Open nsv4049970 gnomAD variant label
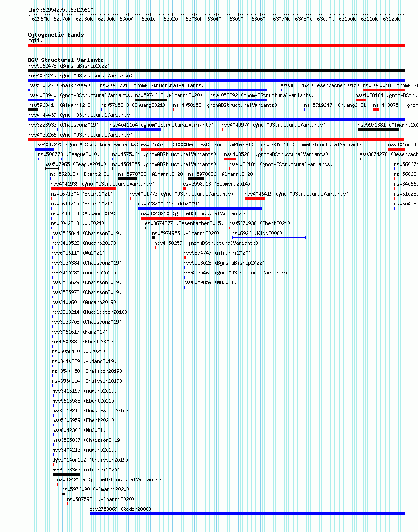This screenshot has width=418, height=532. [x=273, y=125]
